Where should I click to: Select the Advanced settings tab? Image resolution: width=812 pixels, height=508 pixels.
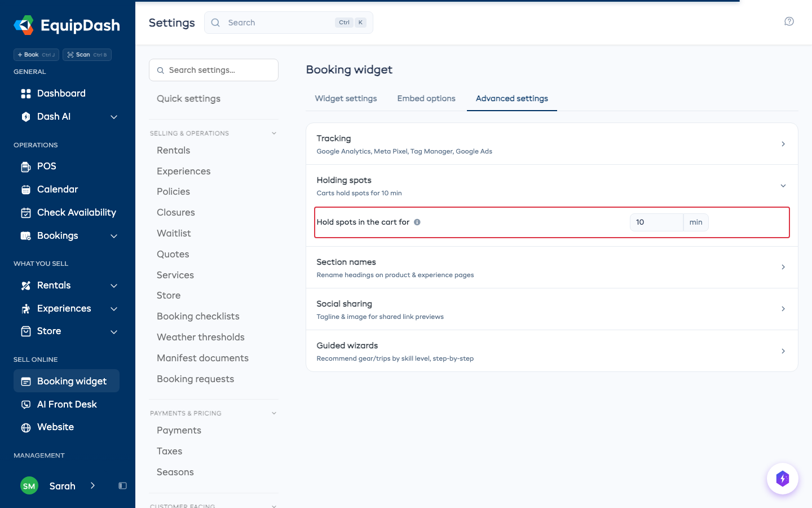point(512,98)
